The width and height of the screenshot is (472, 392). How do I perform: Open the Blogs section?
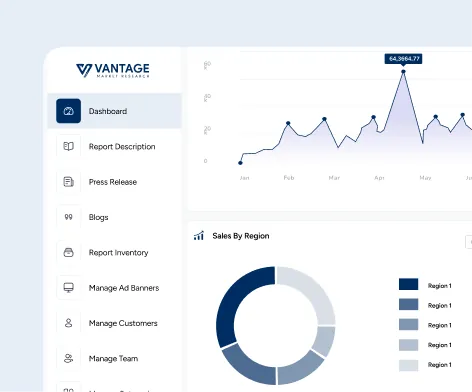[98, 217]
